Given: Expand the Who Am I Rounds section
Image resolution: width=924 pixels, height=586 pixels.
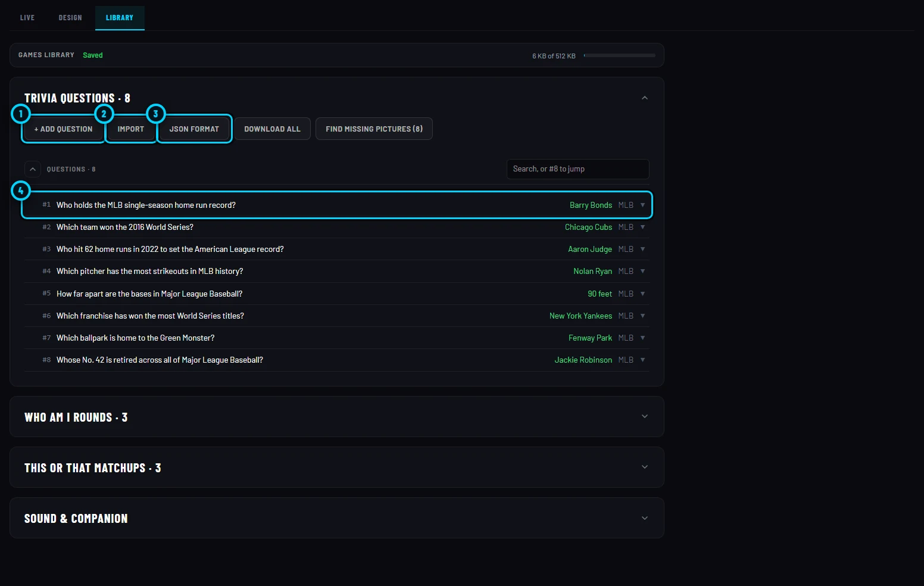Looking at the screenshot, I should click(x=645, y=417).
